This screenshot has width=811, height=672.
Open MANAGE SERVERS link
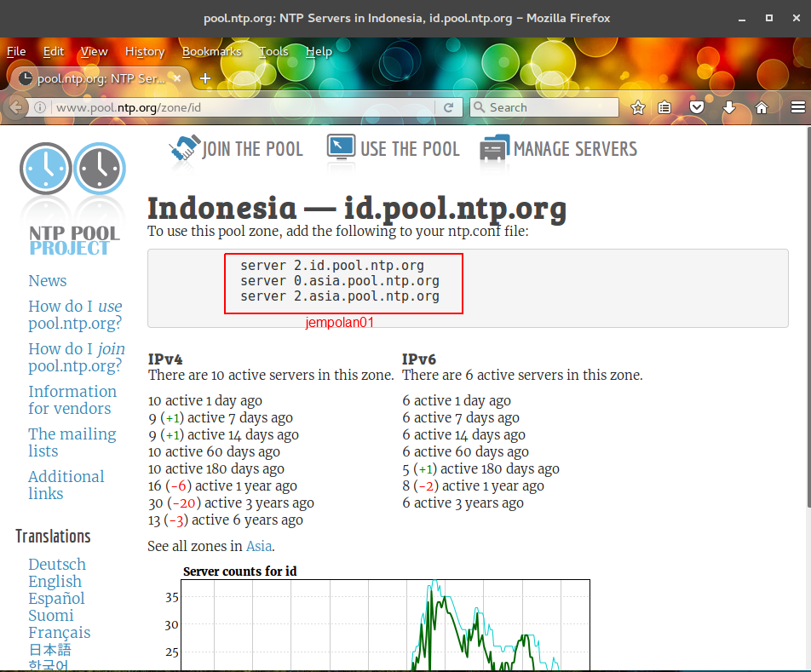(x=575, y=149)
